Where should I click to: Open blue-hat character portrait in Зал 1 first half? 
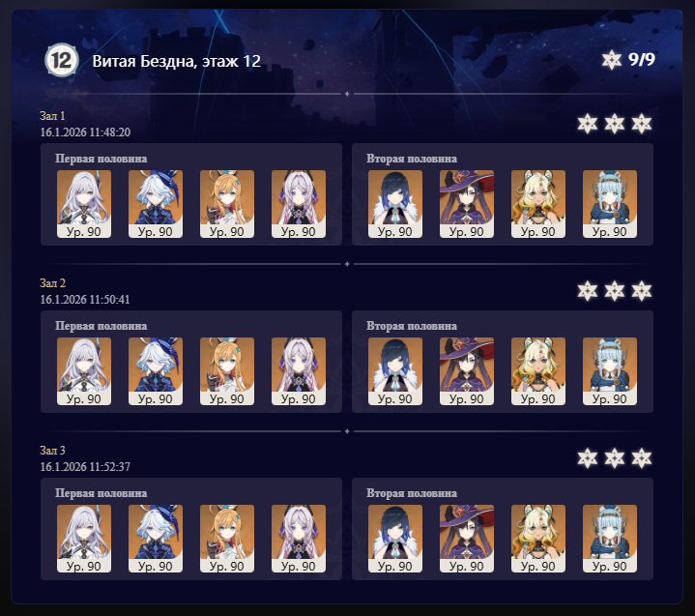[x=156, y=204]
